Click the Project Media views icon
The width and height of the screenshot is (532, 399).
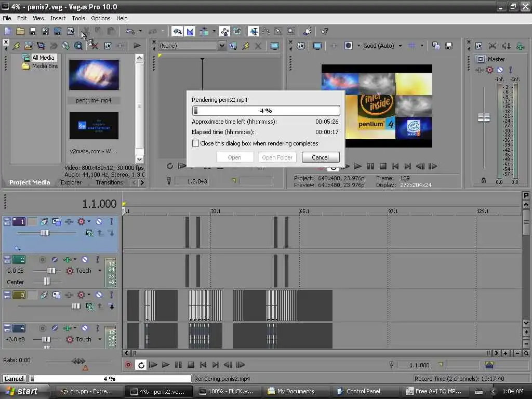(108, 46)
